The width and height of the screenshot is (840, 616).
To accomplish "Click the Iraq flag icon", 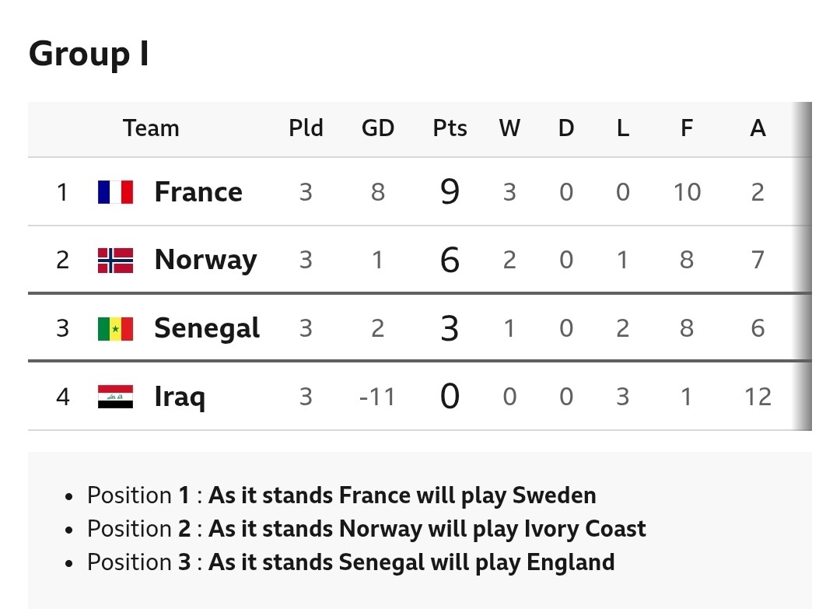I will 115,397.
